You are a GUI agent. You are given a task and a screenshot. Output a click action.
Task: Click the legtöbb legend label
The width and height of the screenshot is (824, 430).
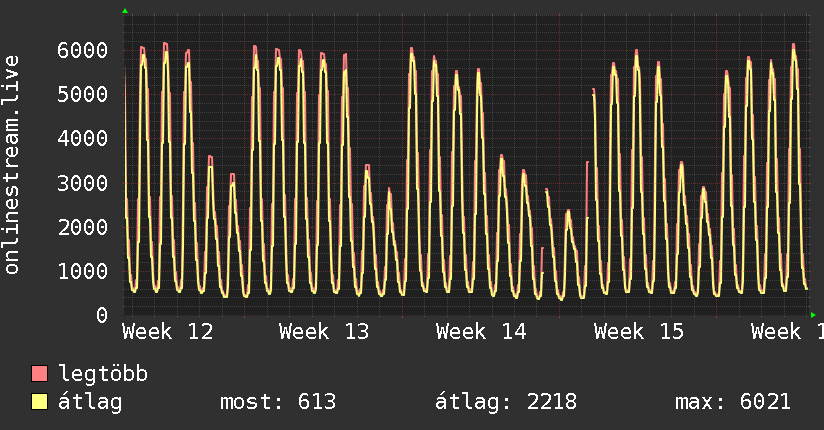coord(103,374)
